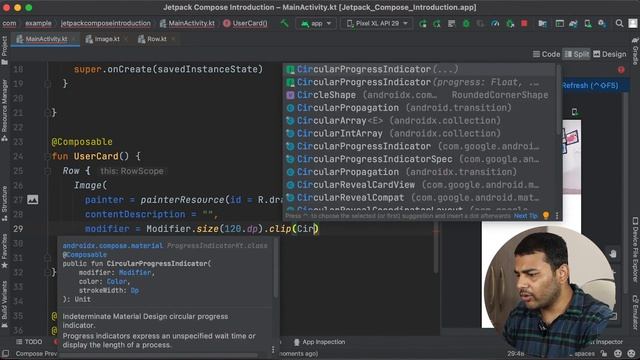640x360 pixels.
Task: Open the AVD Manager icon
Action: (x=588, y=24)
